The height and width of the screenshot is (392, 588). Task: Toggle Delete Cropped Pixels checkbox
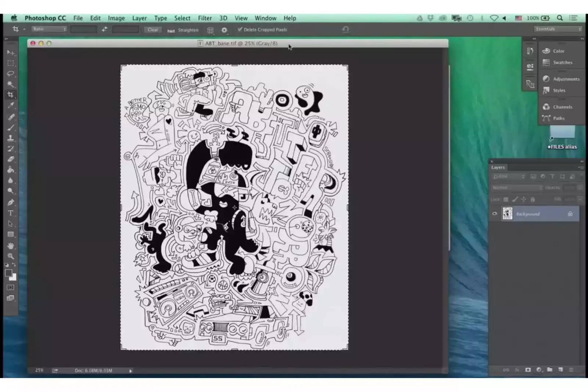tap(240, 29)
